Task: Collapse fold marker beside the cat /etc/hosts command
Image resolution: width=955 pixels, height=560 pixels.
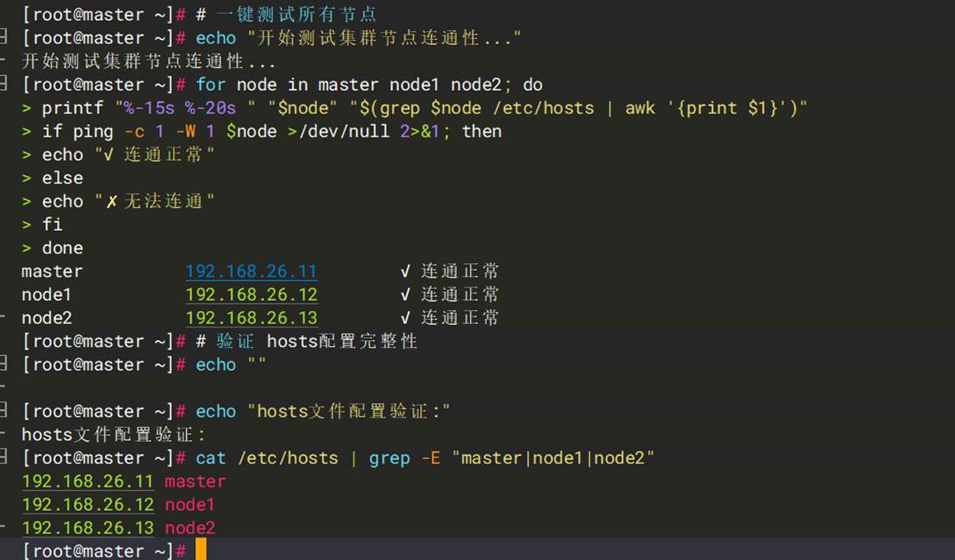Action: (3, 457)
